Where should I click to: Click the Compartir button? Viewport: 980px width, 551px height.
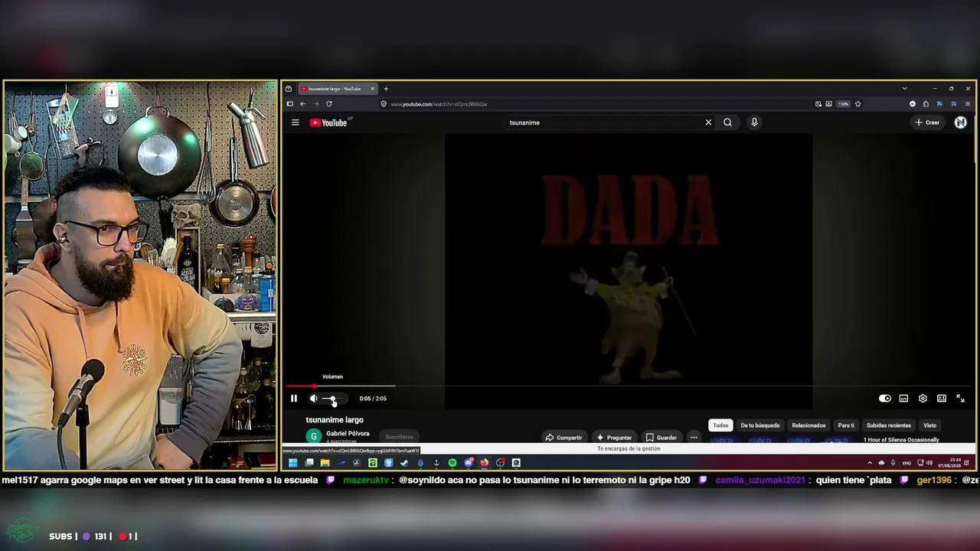pyautogui.click(x=563, y=438)
